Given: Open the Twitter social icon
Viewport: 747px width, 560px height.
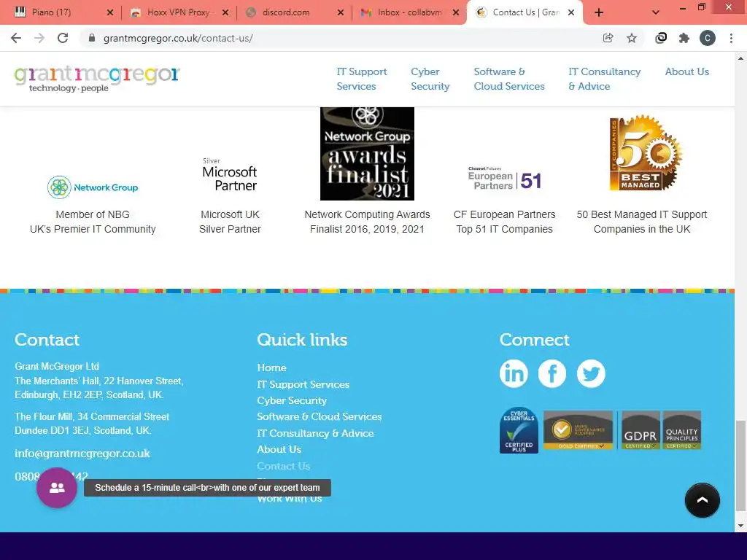Looking at the screenshot, I should coord(591,373).
